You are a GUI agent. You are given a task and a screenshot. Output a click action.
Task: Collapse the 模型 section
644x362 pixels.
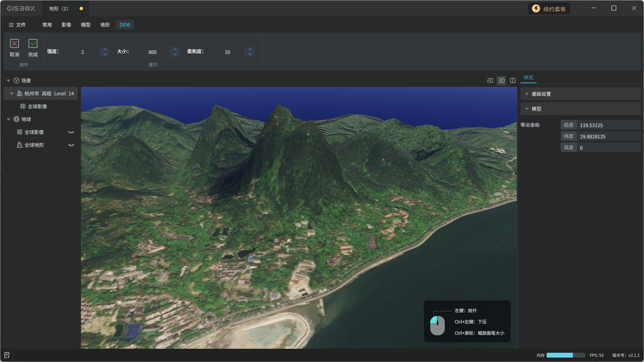coord(527,109)
